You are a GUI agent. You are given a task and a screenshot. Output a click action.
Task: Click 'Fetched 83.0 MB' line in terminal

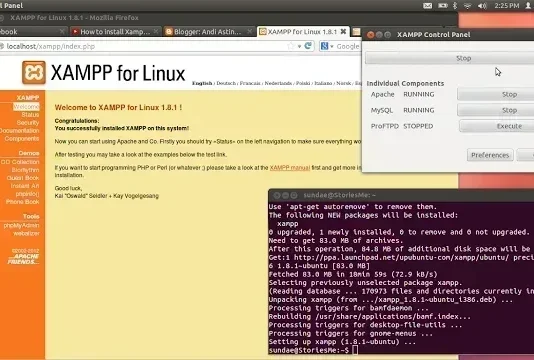tap(353, 274)
